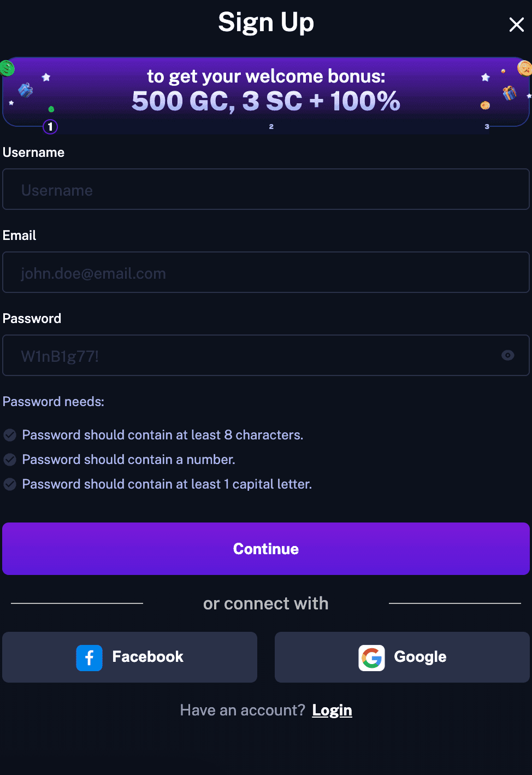Click the Google logo icon
The height and width of the screenshot is (775, 532).
[x=372, y=657]
